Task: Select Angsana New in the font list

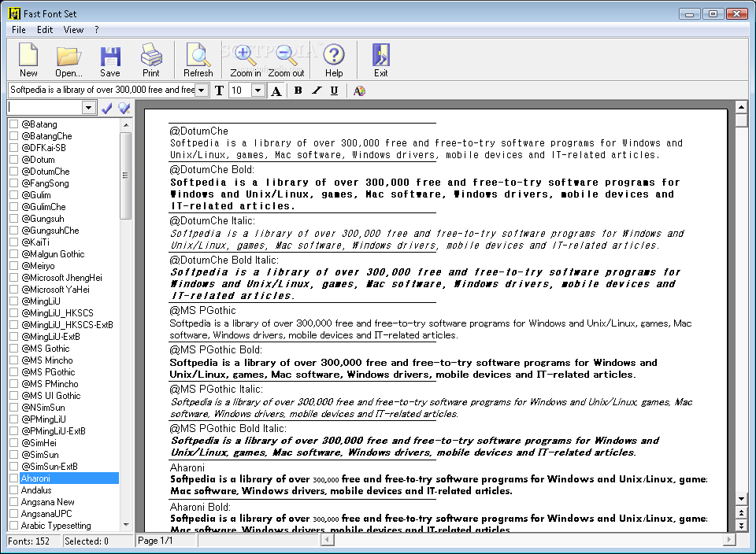Action: (47, 502)
